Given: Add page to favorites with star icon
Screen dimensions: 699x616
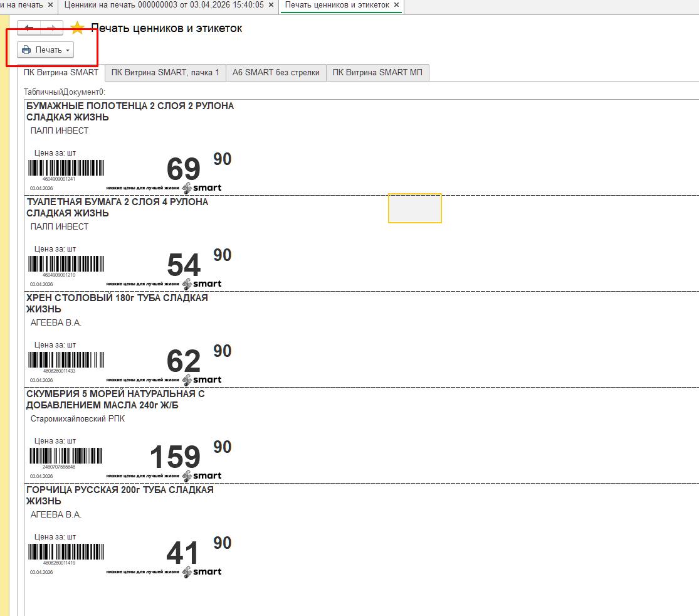Looking at the screenshot, I should coord(77,28).
